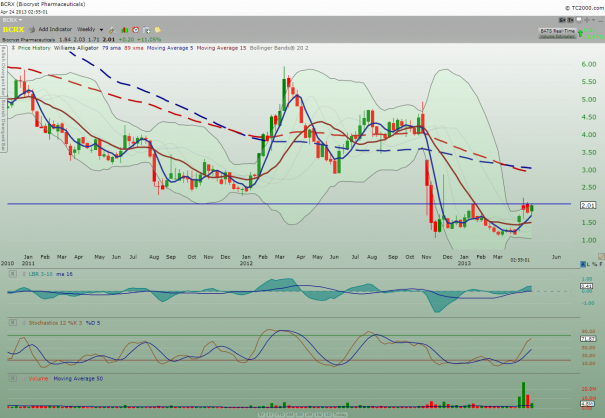605x418 pixels.
Task: Click the Williams Alligator indicator label
Action: [x=76, y=48]
